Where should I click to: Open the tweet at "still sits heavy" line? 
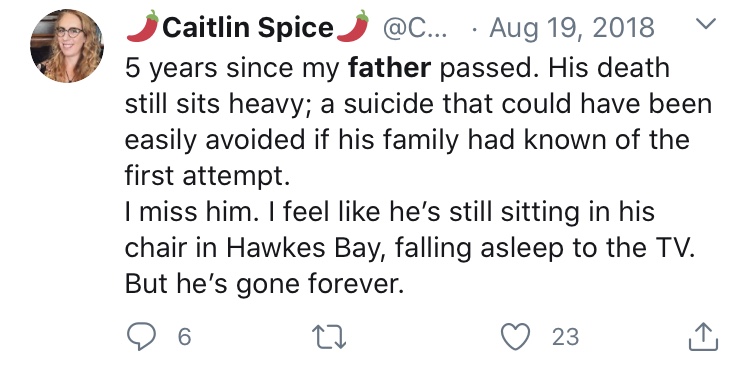(419, 104)
